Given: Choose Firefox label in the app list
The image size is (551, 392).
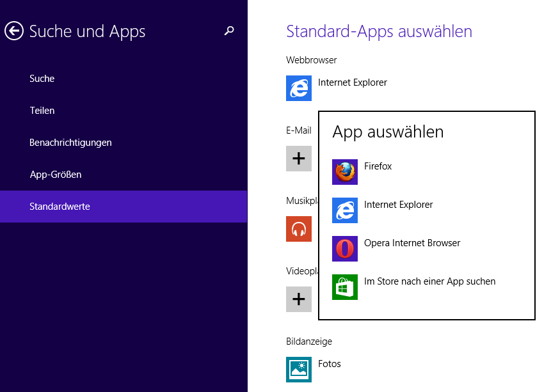Looking at the screenshot, I should coord(378,166).
